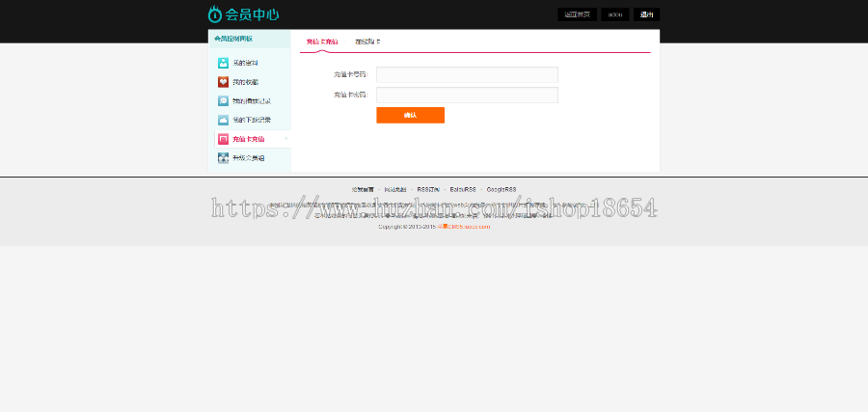This screenshot has height=412, width=868.
Task: Open the 我的下载记录 sidebar item
Action: (x=253, y=120)
